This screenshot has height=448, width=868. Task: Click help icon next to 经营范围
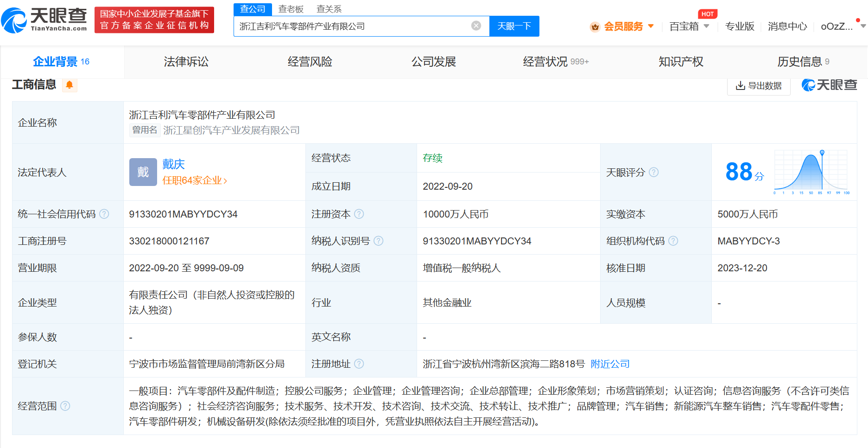coord(65,406)
